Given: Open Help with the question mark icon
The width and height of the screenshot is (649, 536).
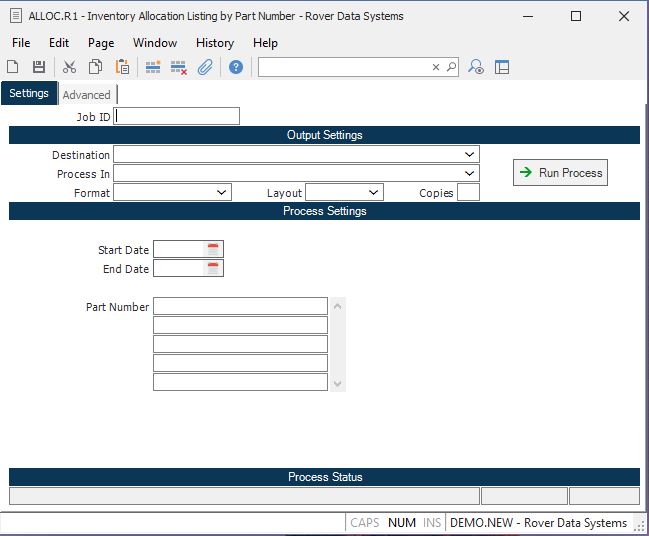Looking at the screenshot, I should (236, 67).
